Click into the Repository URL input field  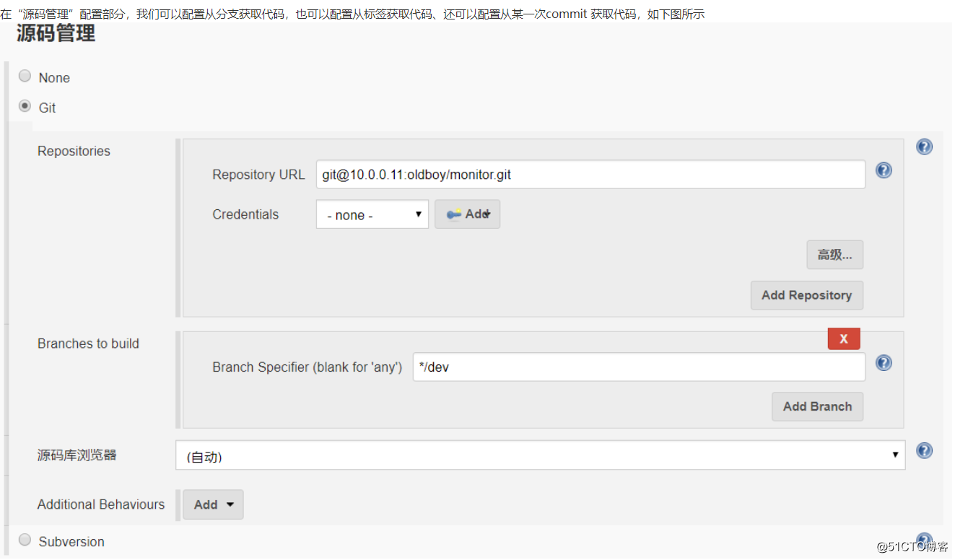pos(590,175)
